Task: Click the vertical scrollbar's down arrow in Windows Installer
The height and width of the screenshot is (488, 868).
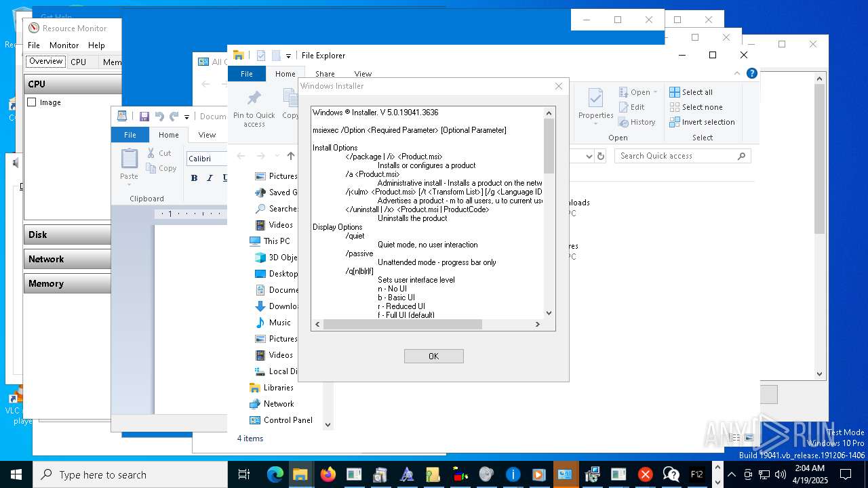Action: (x=549, y=312)
